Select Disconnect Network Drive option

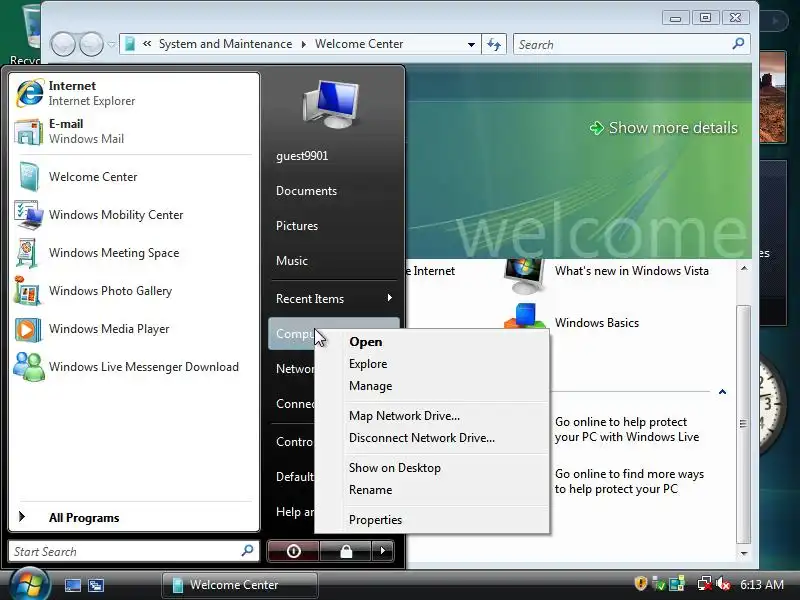432,438
